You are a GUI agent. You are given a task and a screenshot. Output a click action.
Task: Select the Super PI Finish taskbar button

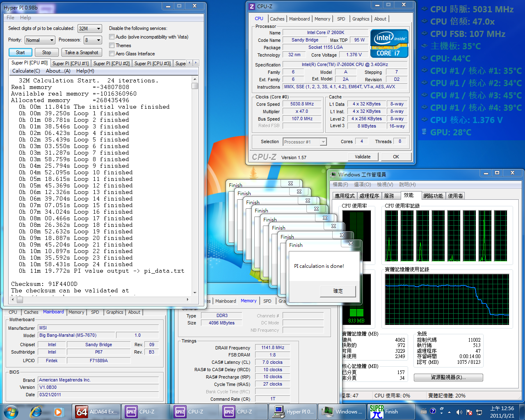click(x=392, y=411)
